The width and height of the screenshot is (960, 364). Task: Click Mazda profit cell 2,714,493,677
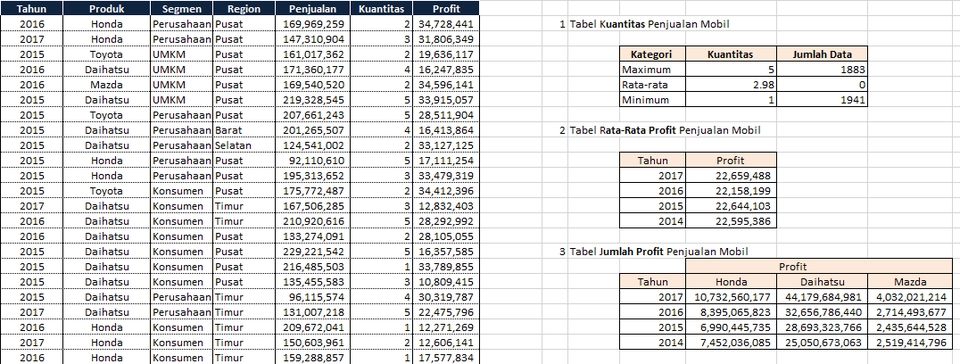point(910,313)
